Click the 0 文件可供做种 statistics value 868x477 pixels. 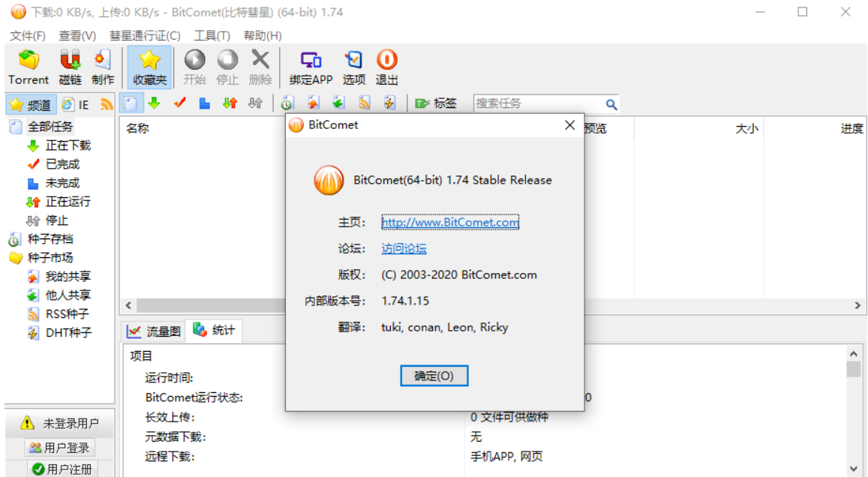point(509,417)
